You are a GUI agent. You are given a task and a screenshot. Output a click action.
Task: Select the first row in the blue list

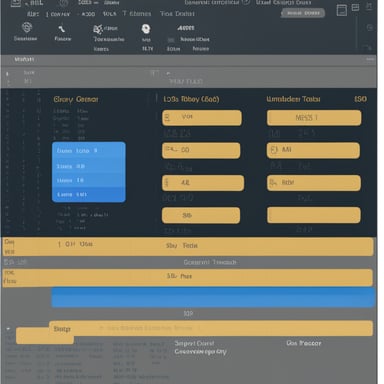coord(89,151)
